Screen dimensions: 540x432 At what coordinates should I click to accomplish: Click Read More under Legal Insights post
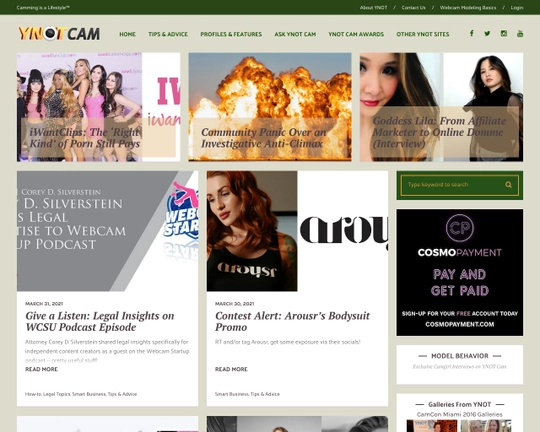[41, 369]
